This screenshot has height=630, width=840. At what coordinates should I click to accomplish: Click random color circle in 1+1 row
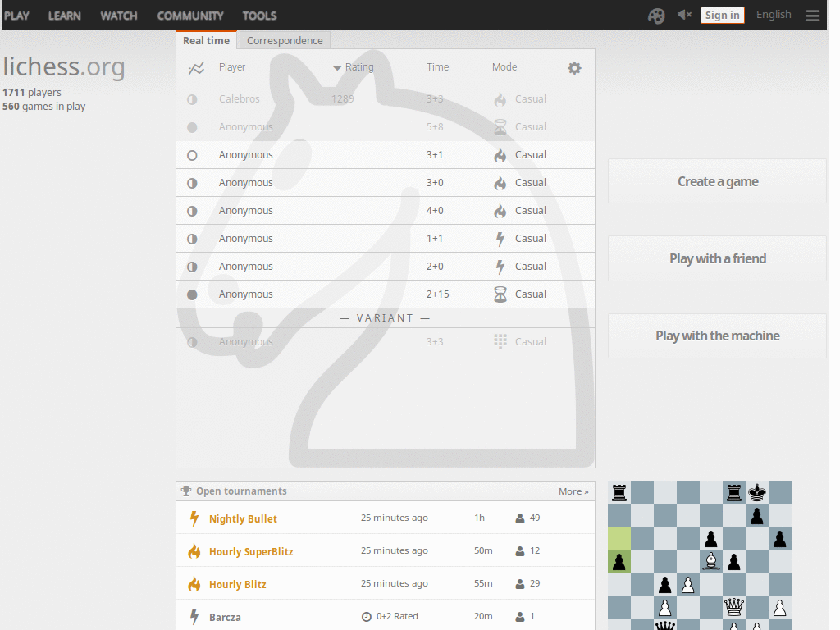pos(192,239)
